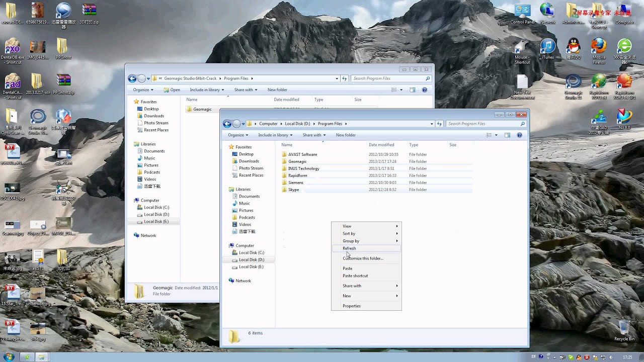This screenshot has height=362, width=644.
Task: Open the Recycle Bin on the desktop
Action: [x=624, y=330]
